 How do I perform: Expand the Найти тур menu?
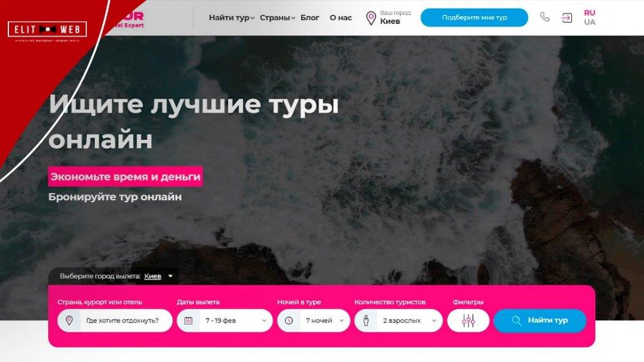pos(232,17)
